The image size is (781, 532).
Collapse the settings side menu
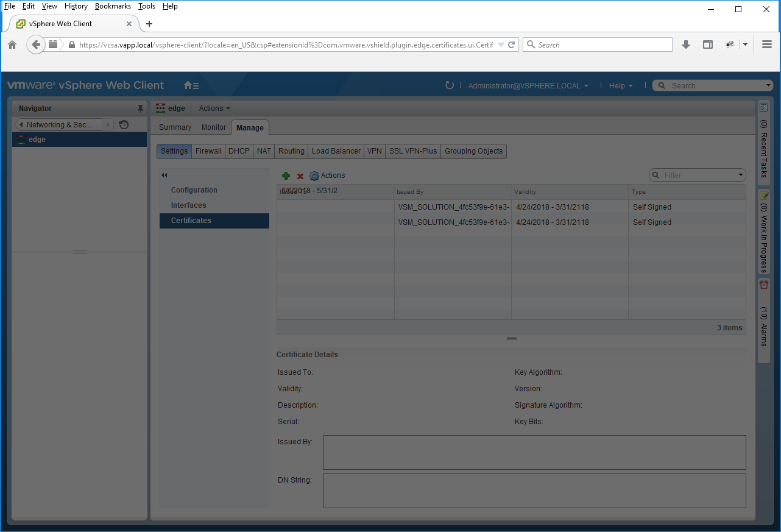pyautogui.click(x=164, y=176)
